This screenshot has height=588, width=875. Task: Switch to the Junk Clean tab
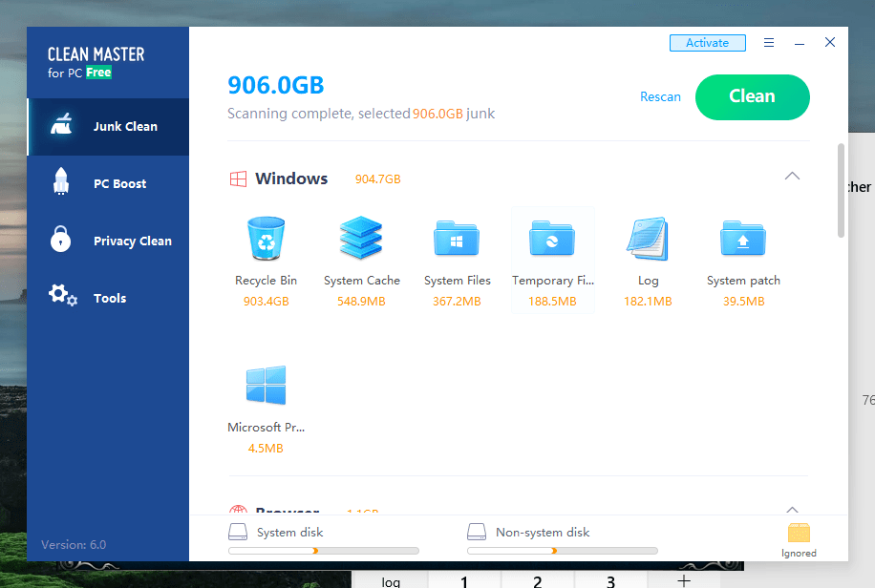pyautogui.click(x=108, y=126)
